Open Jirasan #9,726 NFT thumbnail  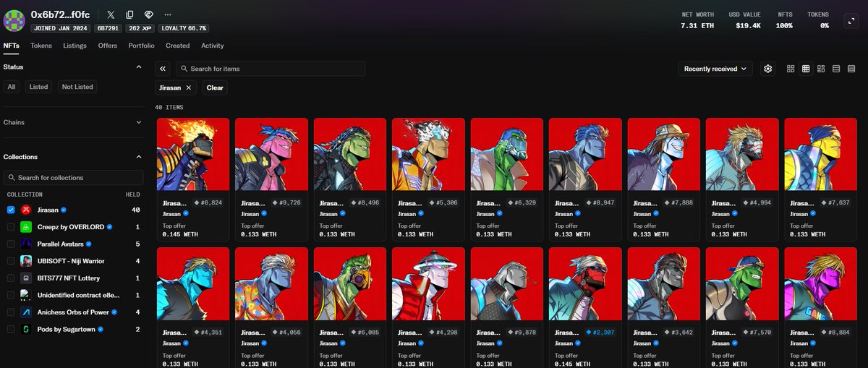click(x=271, y=155)
